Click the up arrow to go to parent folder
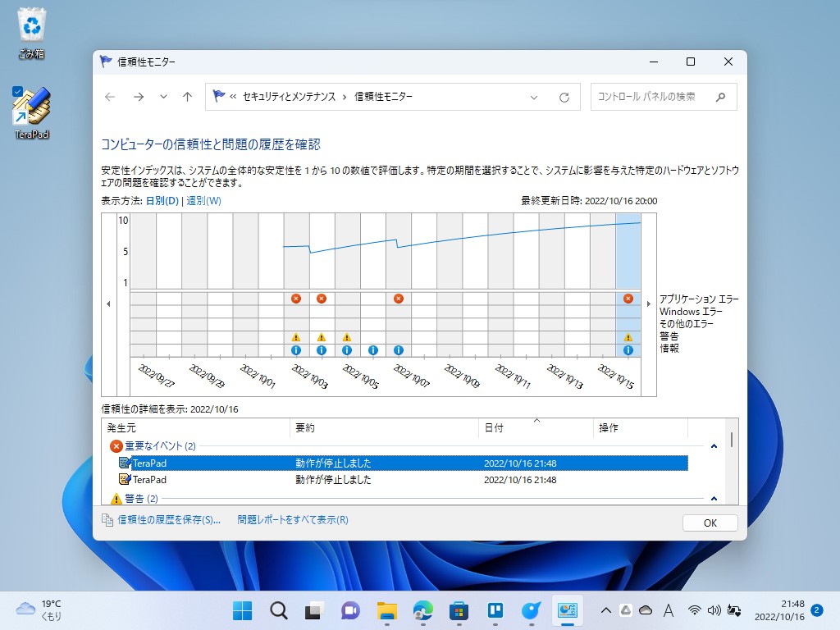 point(187,96)
